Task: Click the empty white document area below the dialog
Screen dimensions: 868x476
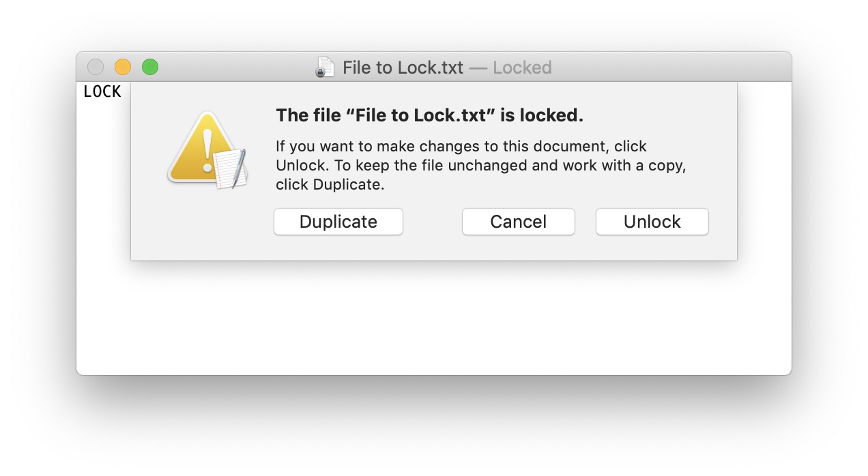Action: click(x=433, y=317)
